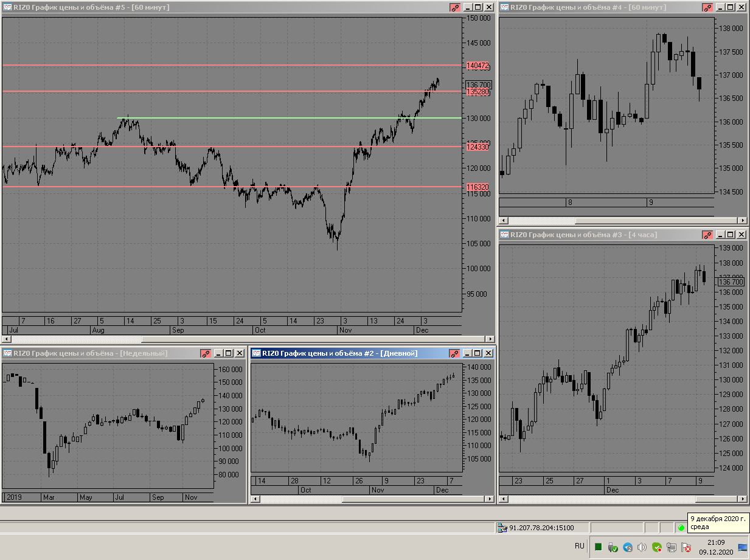Maximize the daily chart #2 window
The height and width of the screenshot is (560, 750).
(477, 353)
